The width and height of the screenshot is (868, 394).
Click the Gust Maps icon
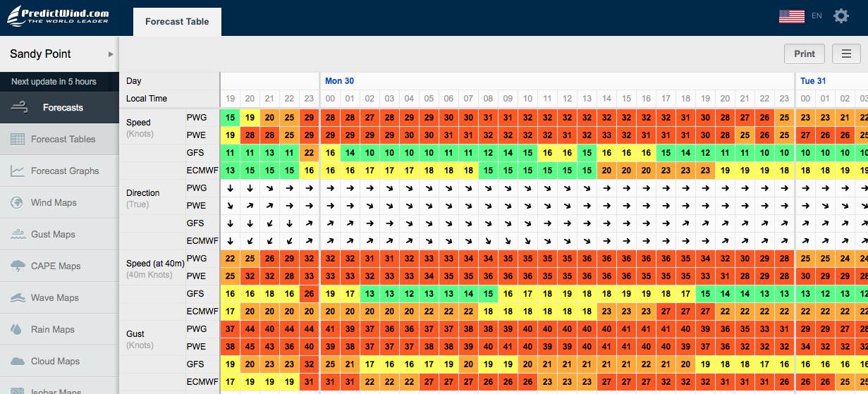18,235
